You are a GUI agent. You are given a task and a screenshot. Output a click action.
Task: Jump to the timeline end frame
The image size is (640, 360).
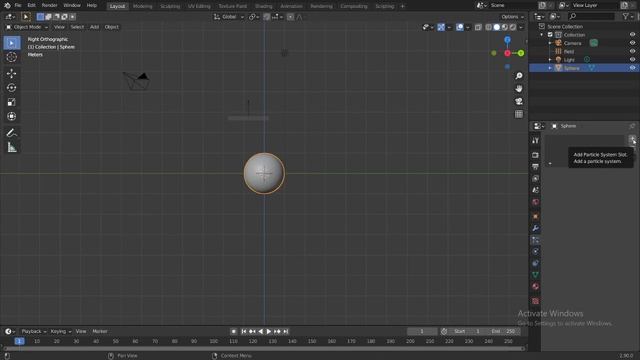tap(286, 331)
